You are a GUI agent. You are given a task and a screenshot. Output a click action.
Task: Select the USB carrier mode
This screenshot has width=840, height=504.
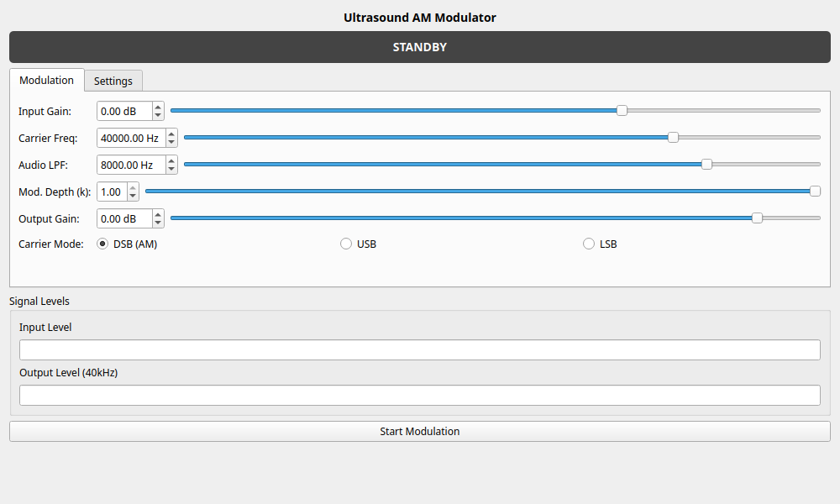pos(346,243)
